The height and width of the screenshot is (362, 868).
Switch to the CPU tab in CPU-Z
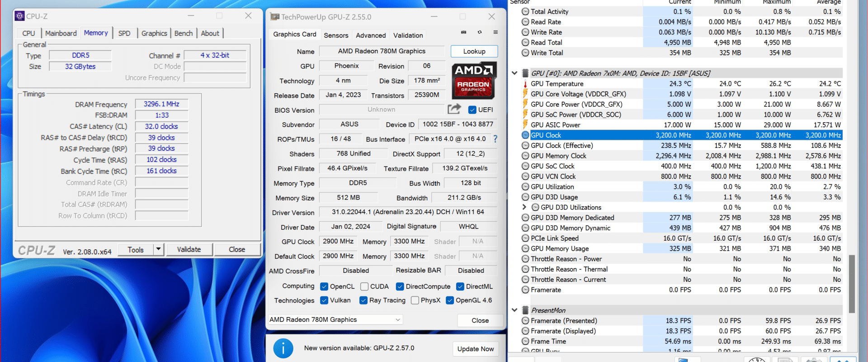coord(28,33)
